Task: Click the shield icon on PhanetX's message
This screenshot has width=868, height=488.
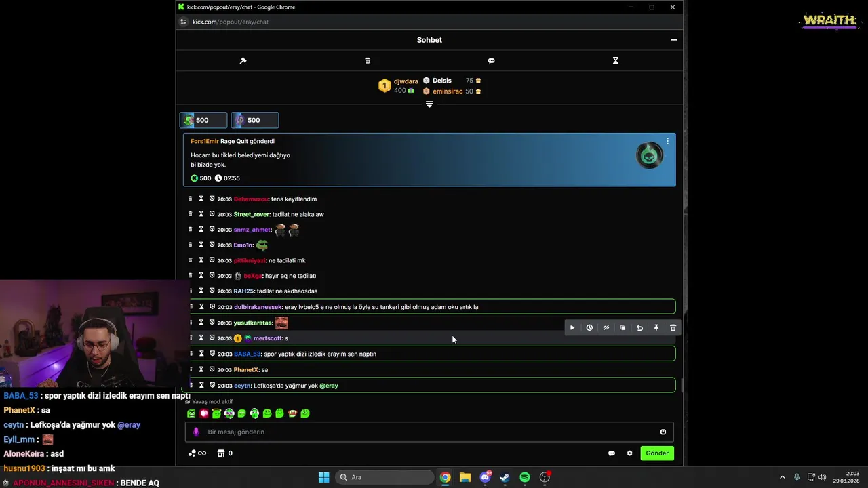Action: coord(212,369)
